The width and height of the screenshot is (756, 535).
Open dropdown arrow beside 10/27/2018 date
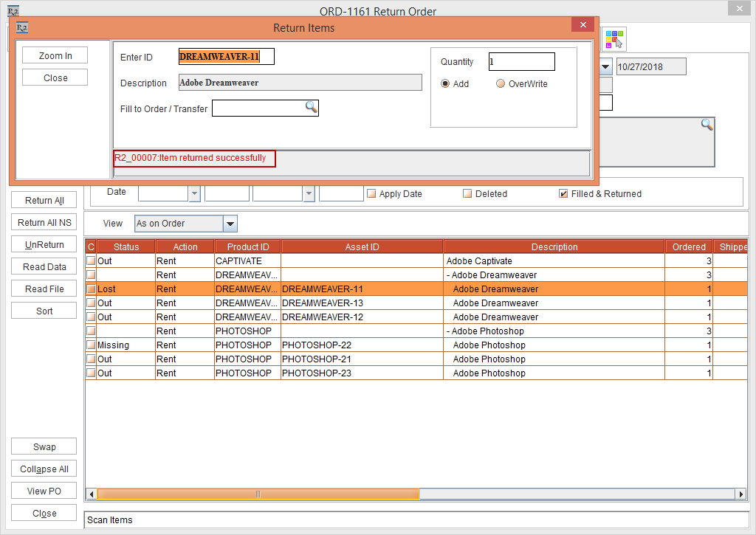coord(605,66)
